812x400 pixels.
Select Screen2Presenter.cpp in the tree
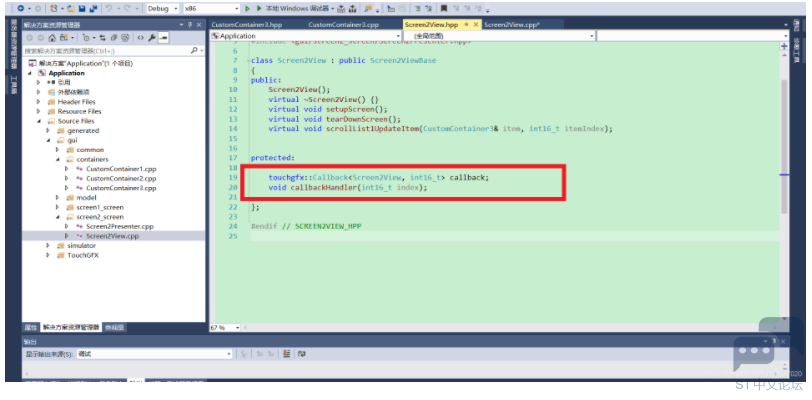click(120, 226)
